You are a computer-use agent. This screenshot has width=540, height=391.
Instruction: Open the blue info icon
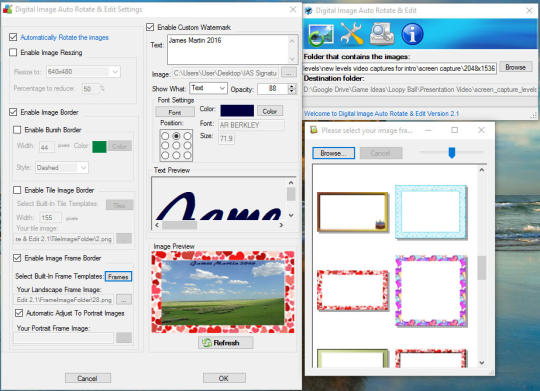(412, 34)
